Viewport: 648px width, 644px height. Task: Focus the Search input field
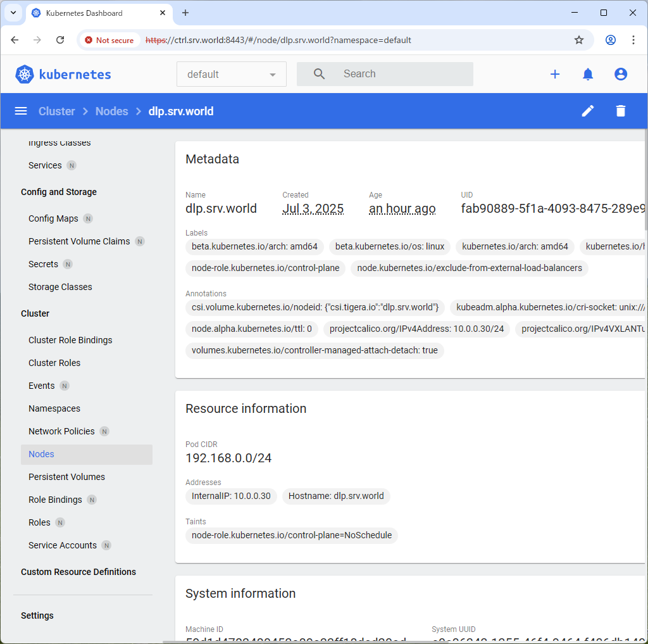pyautogui.click(x=385, y=74)
